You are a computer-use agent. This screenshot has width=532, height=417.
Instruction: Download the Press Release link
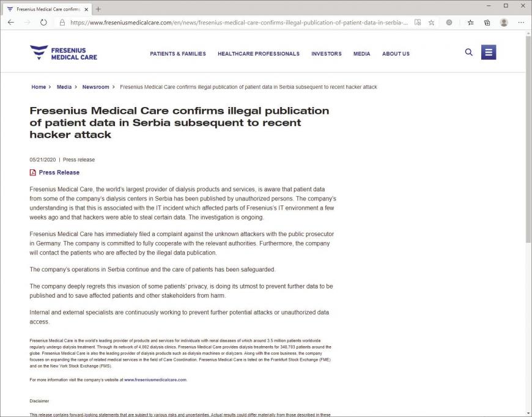tap(59, 172)
